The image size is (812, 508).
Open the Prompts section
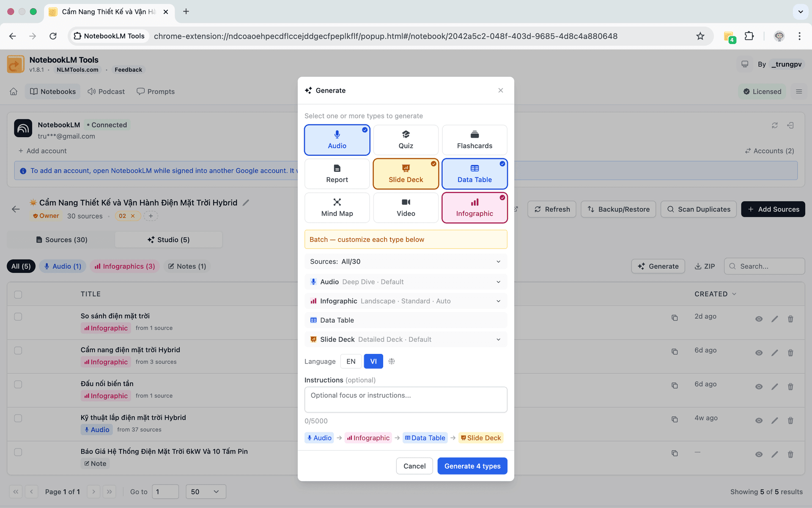coord(155,91)
